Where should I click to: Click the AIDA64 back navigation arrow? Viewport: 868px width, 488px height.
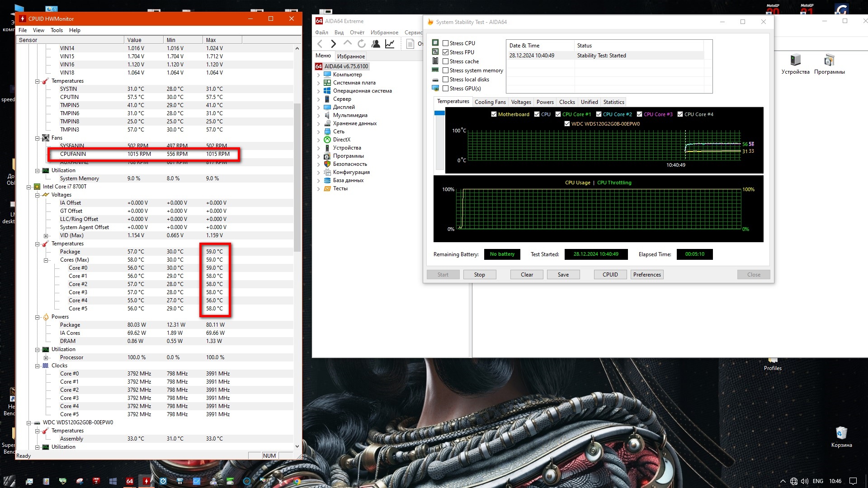coord(320,44)
